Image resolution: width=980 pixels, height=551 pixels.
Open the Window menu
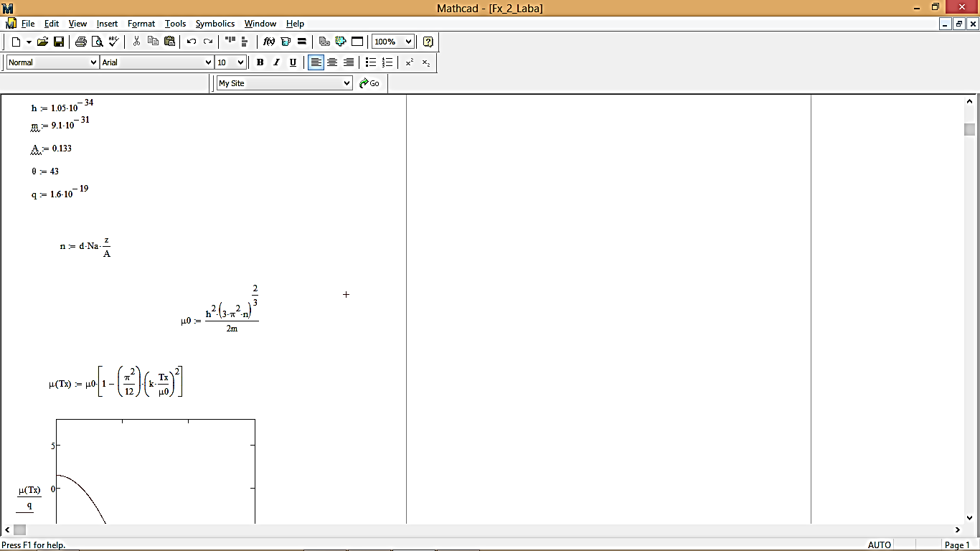[260, 24]
